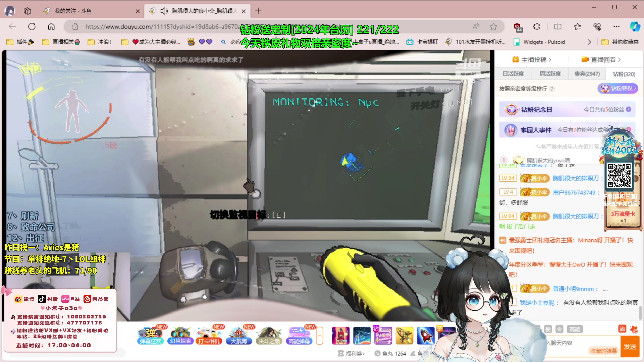Open the 大航海 ship icon
This screenshot has height=362, width=644.
(239, 335)
